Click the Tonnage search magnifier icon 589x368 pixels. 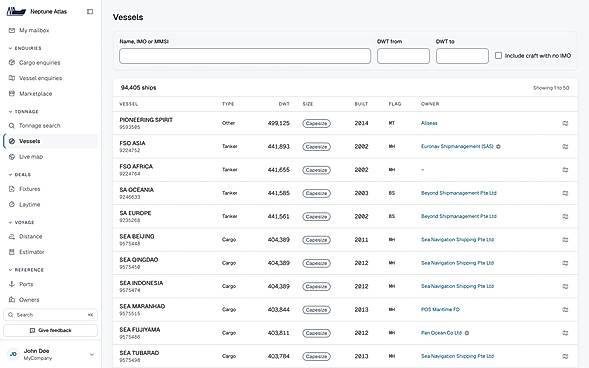pyautogui.click(x=12, y=125)
